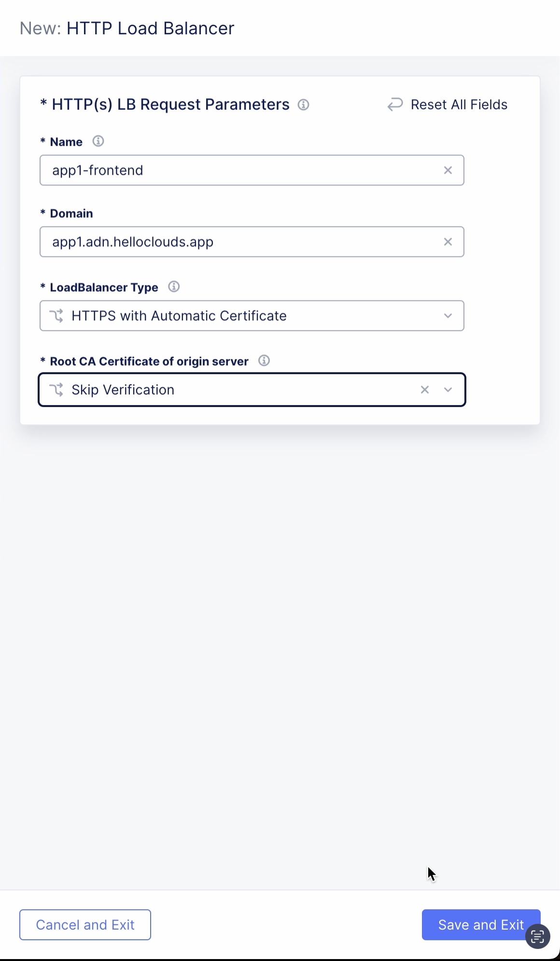Clear the app1-frontend name field
The width and height of the screenshot is (560, 961).
click(x=448, y=170)
